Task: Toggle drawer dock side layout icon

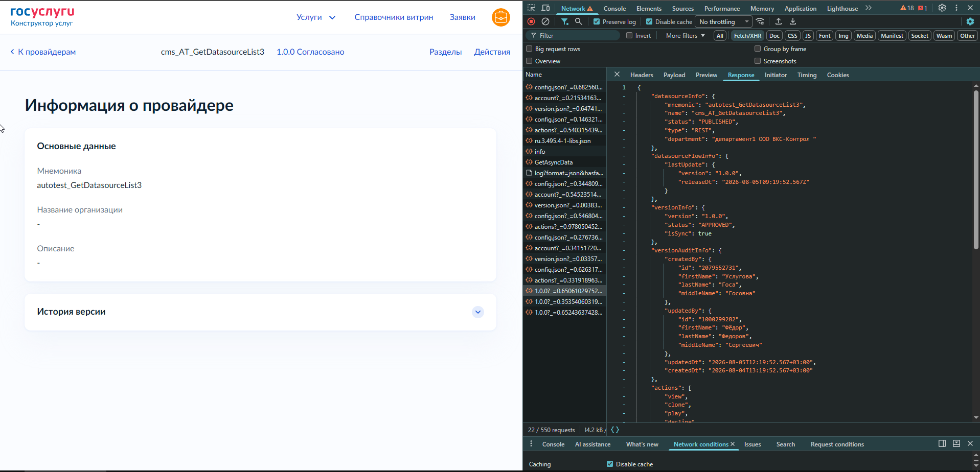Action: click(942, 443)
